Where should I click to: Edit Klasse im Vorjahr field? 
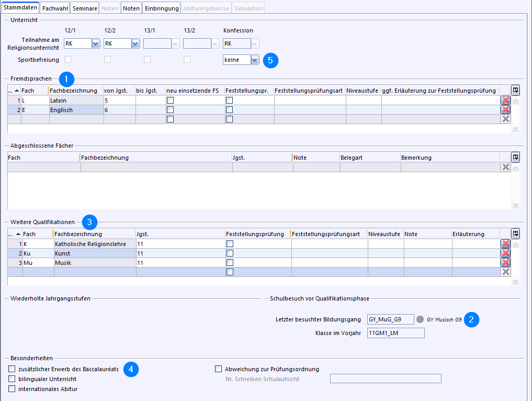tap(395, 333)
